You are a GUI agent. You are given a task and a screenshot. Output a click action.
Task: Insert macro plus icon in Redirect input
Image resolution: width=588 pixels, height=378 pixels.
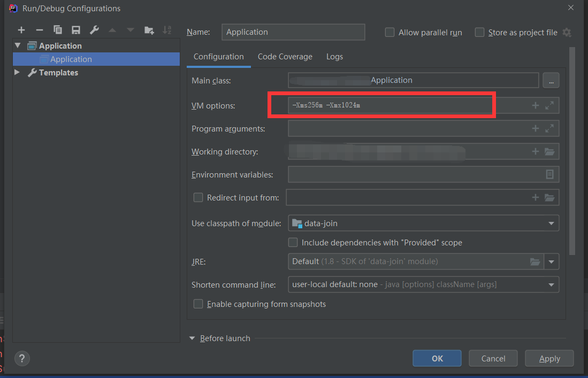click(536, 197)
